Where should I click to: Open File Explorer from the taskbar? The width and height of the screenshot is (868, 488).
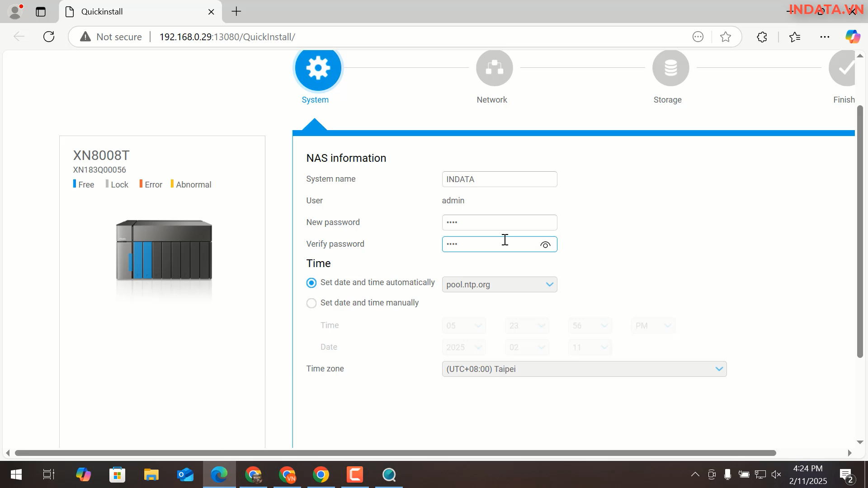151,474
